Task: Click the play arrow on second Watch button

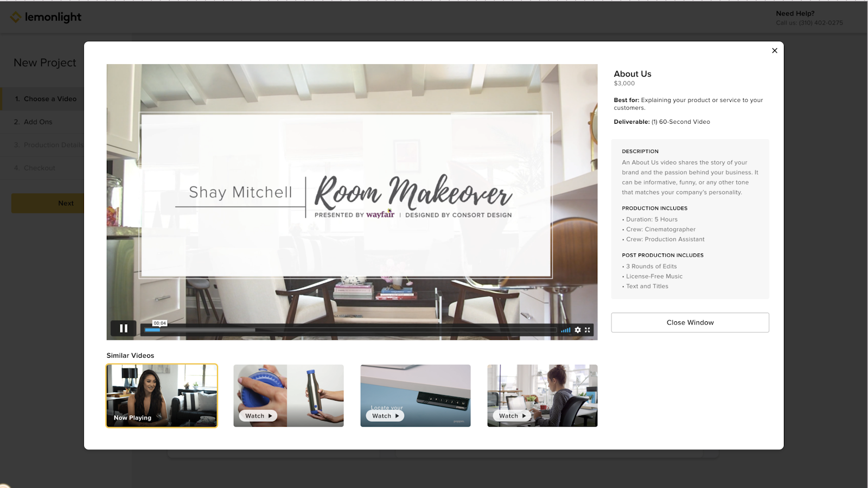Action: 270,416
